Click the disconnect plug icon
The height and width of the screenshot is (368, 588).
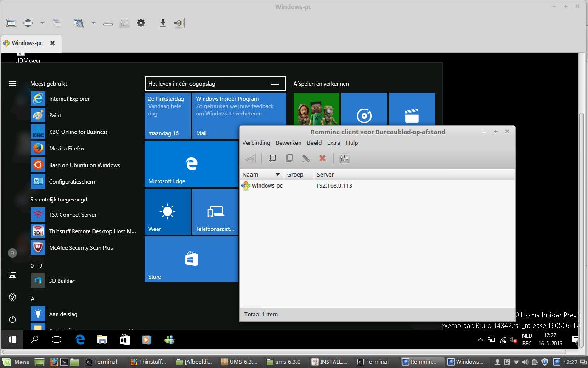click(x=178, y=23)
